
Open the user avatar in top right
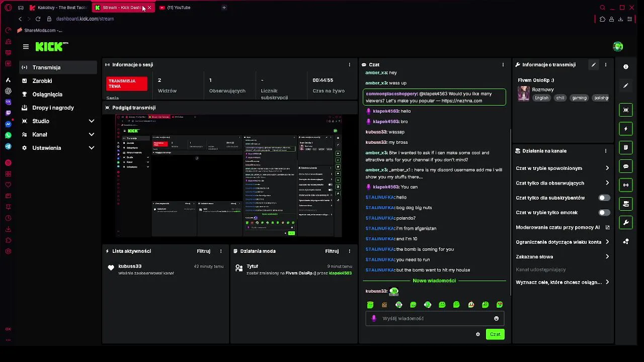tap(618, 47)
